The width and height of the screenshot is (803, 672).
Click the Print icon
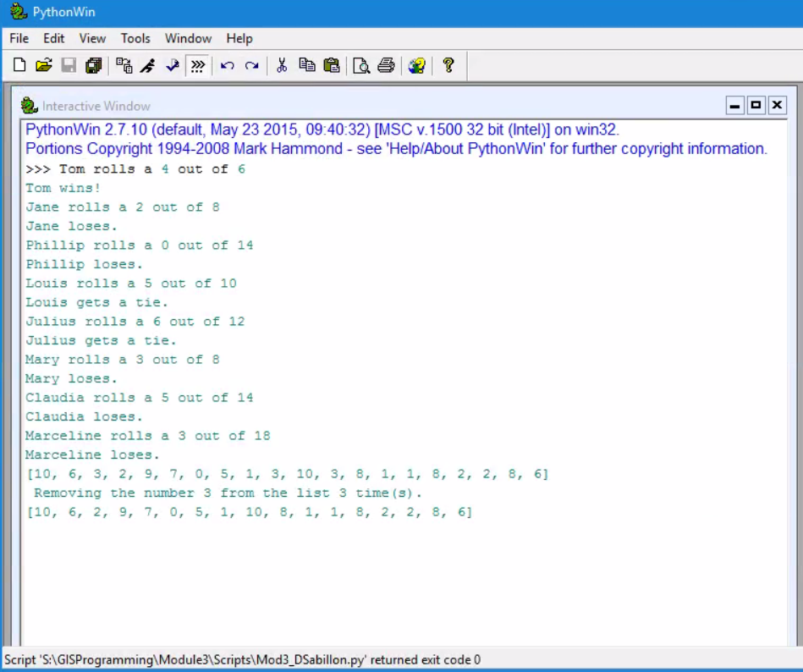point(386,65)
